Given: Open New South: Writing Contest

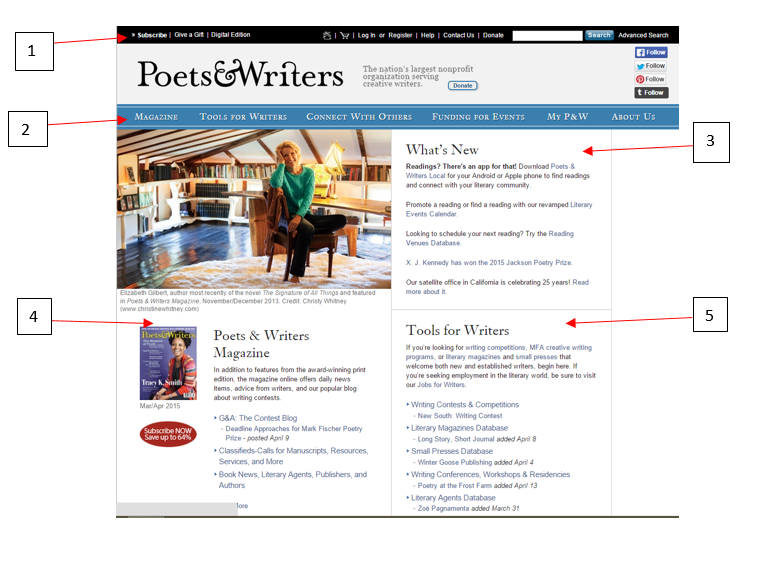Looking at the screenshot, I should pos(460,416).
